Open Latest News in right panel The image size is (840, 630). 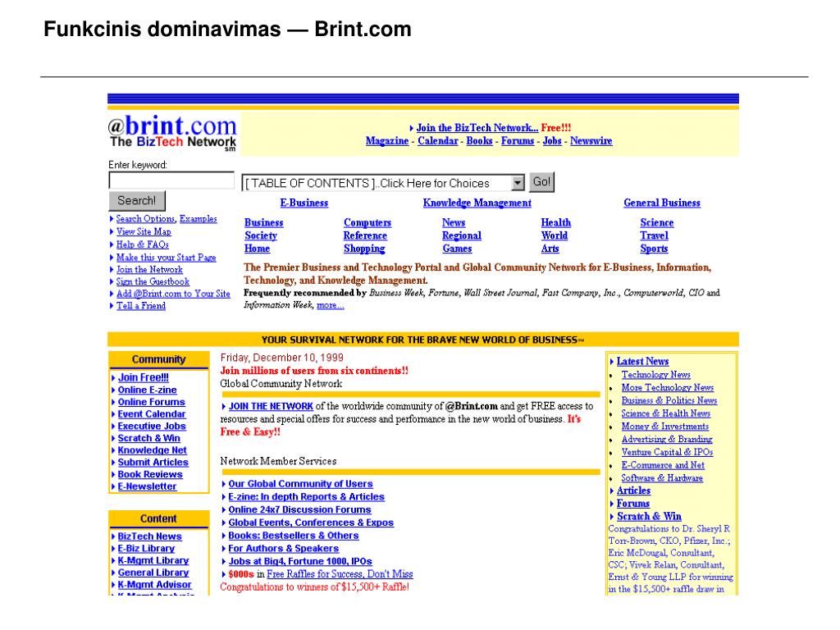click(642, 362)
